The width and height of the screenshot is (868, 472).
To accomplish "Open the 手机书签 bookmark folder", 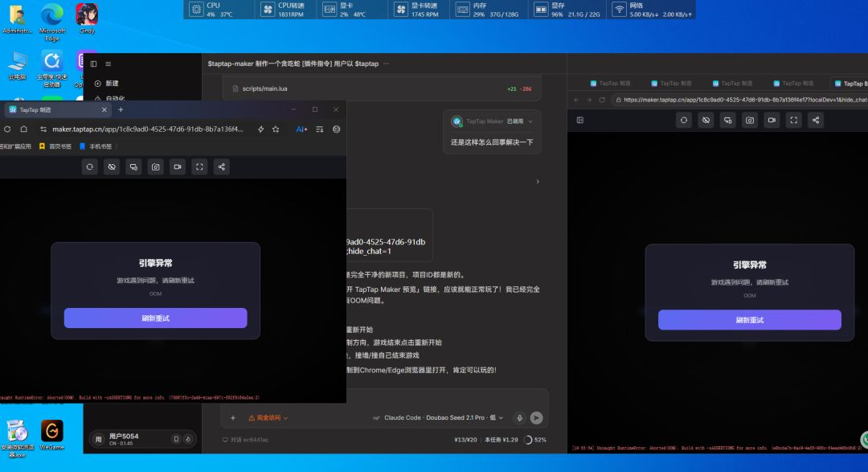I will [96, 146].
